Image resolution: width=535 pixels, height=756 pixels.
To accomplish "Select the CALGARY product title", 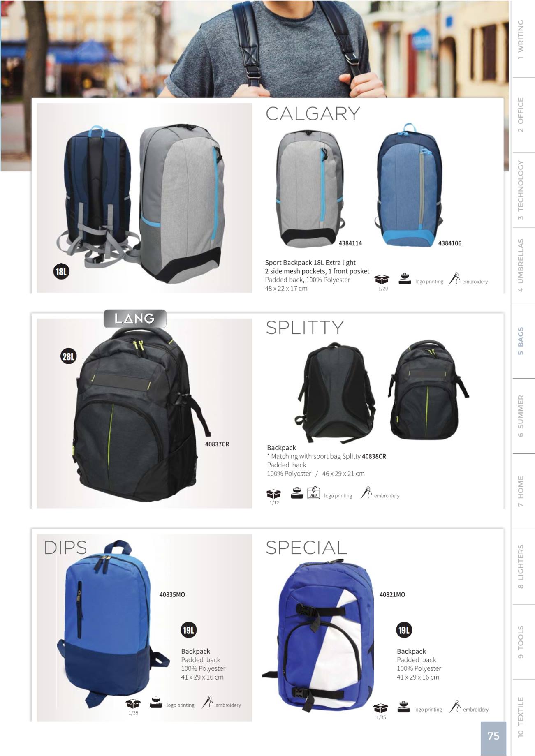I will click(313, 114).
